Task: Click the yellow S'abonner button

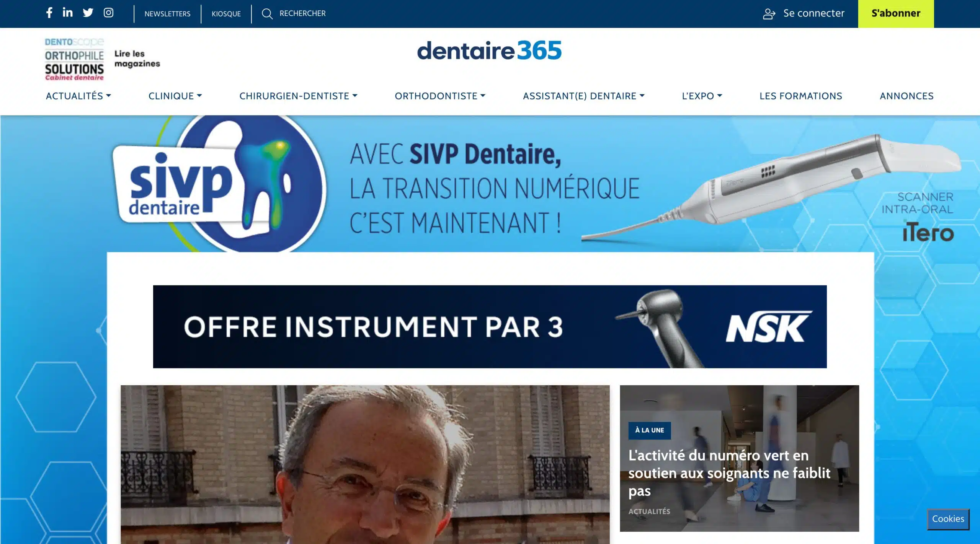Action: pyautogui.click(x=896, y=14)
